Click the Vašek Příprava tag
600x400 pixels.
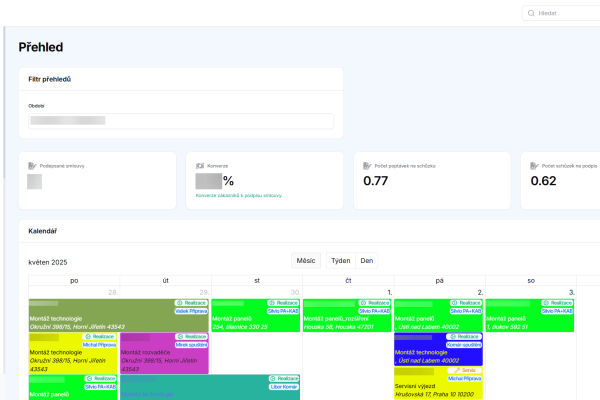(x=191, y=311)
